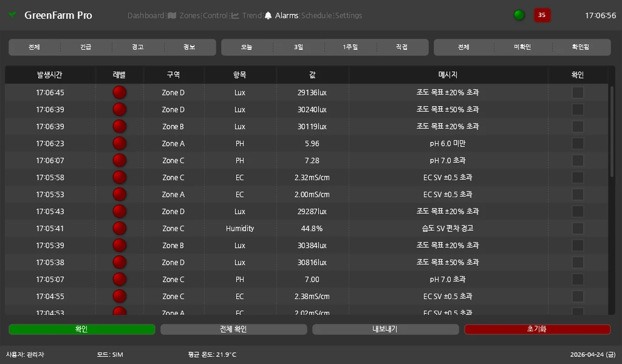Select the 미확인 status filter
The image size is (622, 364).
coord(521,47)
